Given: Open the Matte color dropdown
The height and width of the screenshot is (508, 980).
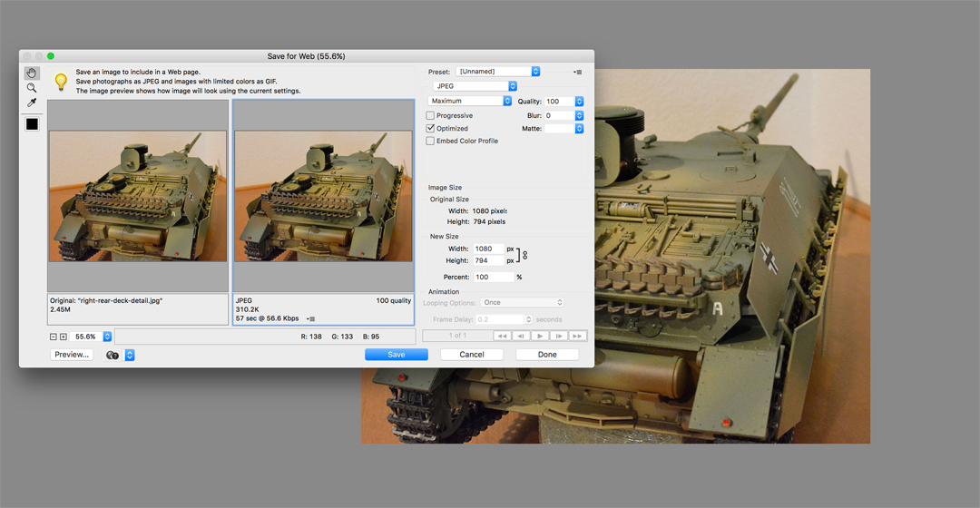Looking at the screenshot, I should click(564, 129).
